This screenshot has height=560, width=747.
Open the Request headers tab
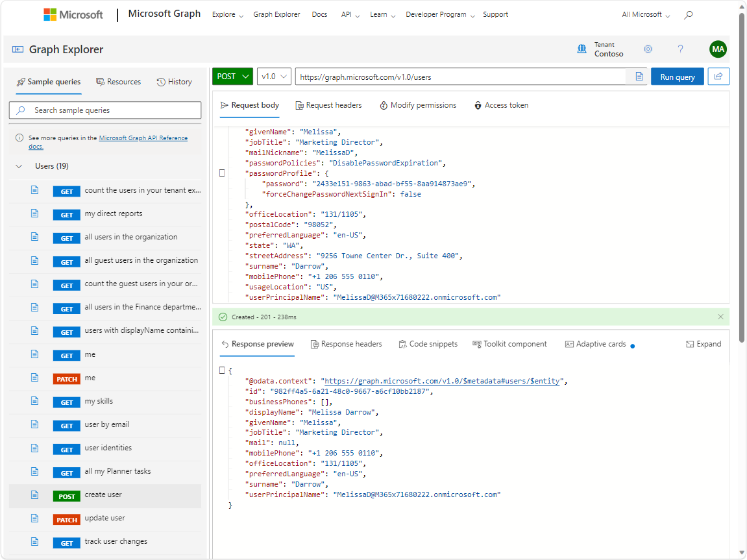point(328,105)
